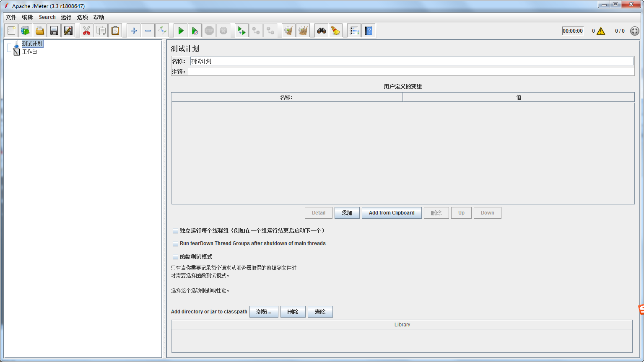
Task: Click the Paste clipboard icon
Action: tap(115, 31)
